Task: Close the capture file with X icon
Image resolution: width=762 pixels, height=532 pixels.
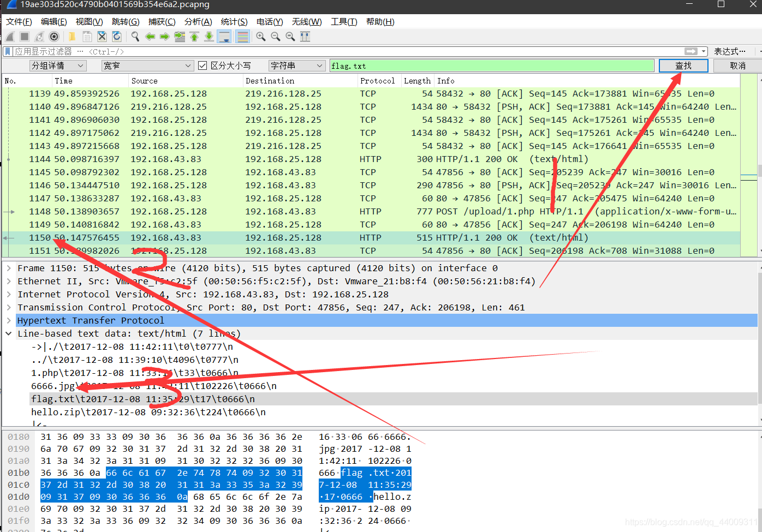Action: (102, 37)
